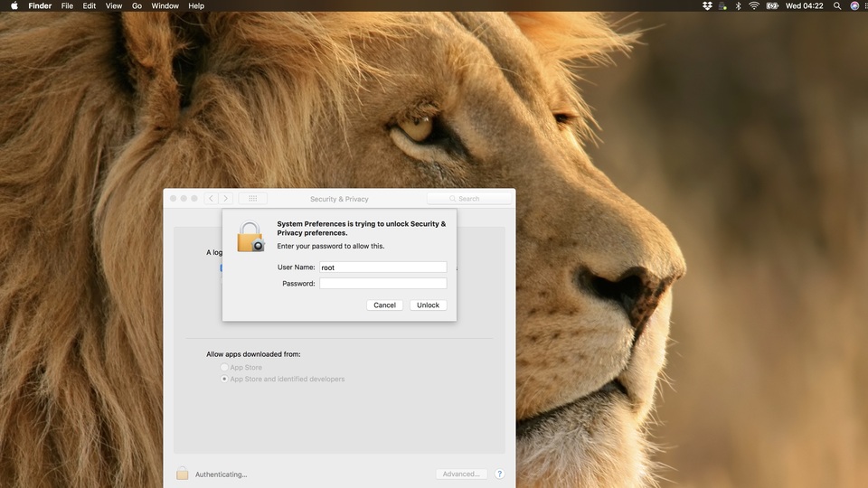868x488 pixels.
Task: Focus the Password input field
Action: click(383, 283)
